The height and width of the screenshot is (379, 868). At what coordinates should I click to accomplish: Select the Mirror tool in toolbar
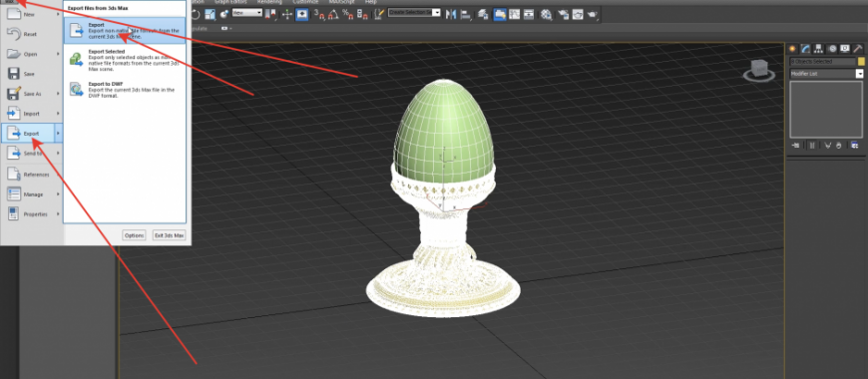451,14
